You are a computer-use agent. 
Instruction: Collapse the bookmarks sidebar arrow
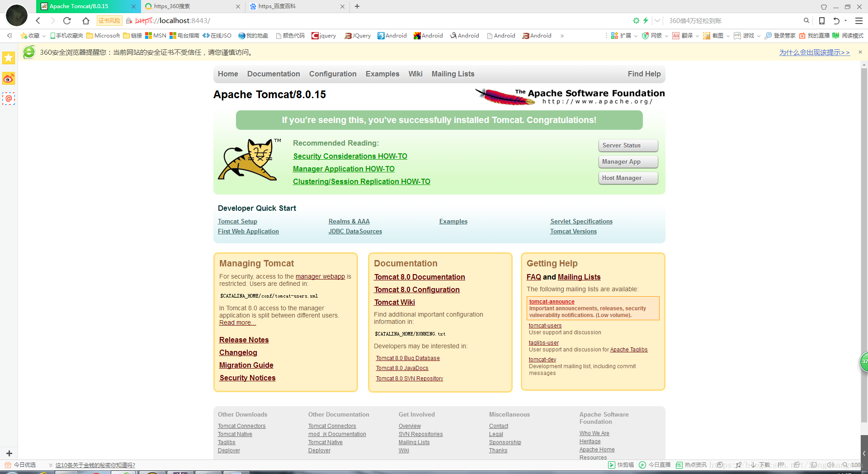coord(9,35)
